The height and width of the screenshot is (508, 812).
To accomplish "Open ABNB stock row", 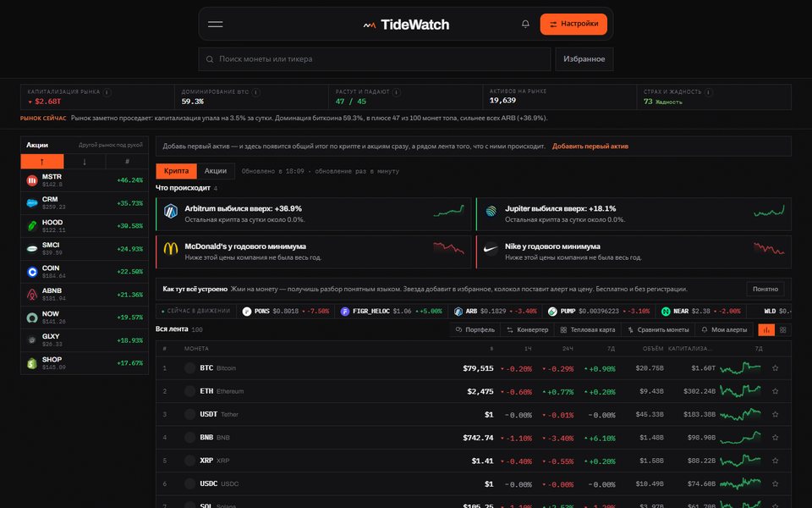I will coord(85,295).
